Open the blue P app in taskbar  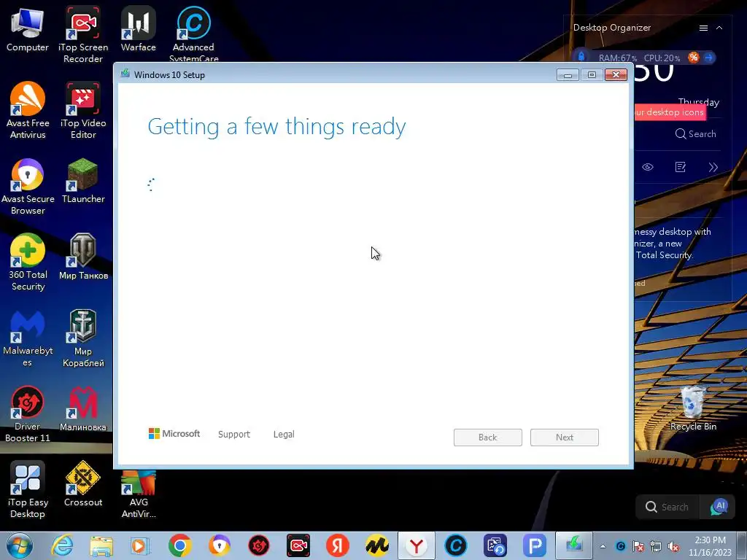[x=535, y=545]
